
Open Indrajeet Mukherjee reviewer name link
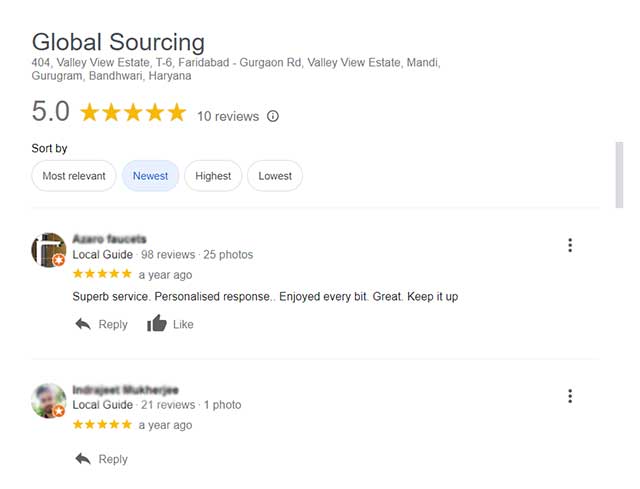tap(126, 389)
